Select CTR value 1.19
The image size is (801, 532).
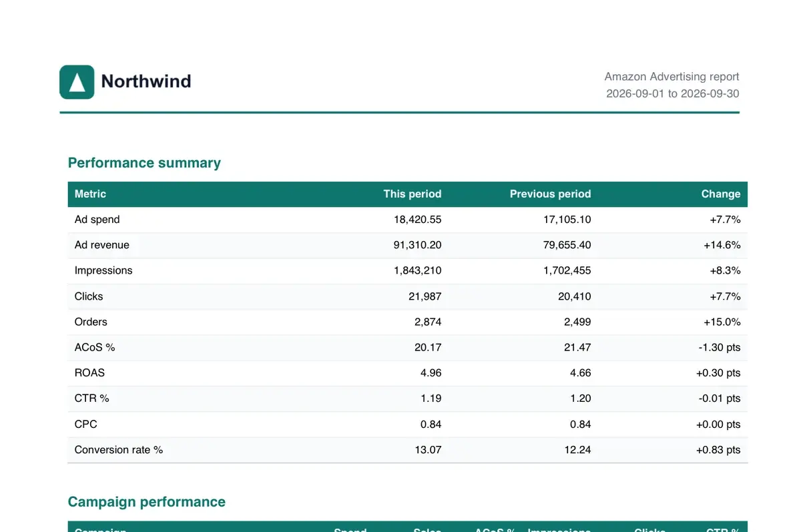[431, 398]
